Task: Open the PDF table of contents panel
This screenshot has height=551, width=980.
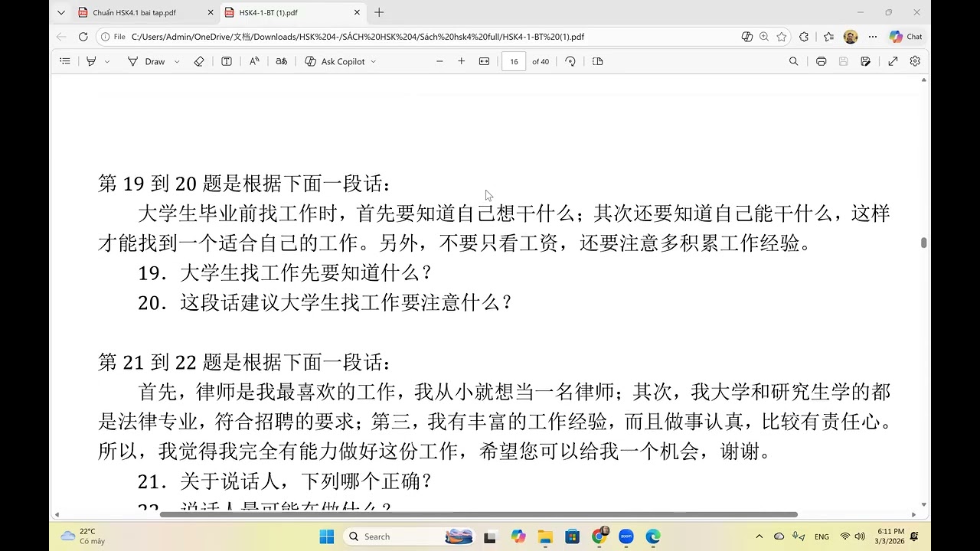Action: point(65,61)
